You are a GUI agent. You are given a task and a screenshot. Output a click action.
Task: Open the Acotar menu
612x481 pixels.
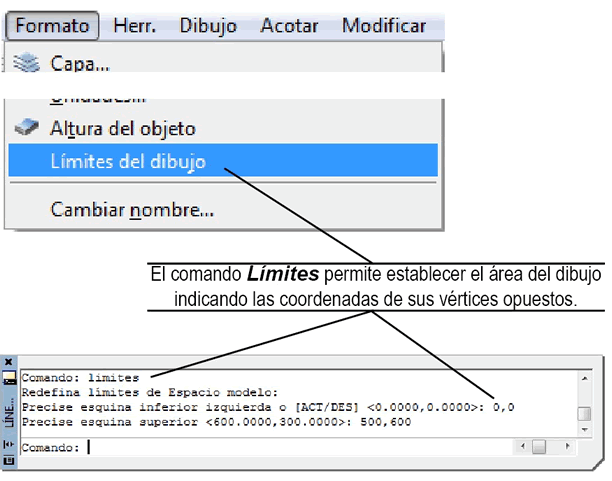(x=288, y=26)
